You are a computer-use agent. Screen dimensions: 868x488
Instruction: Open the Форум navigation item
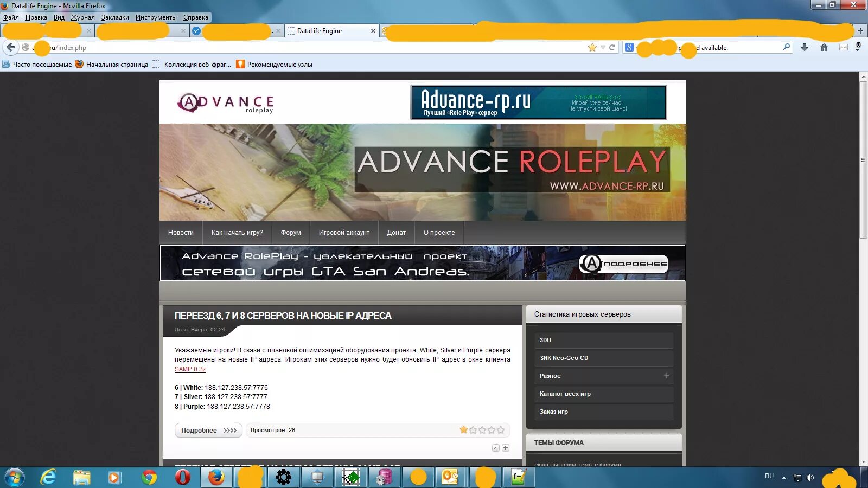[x=291, y=233]
